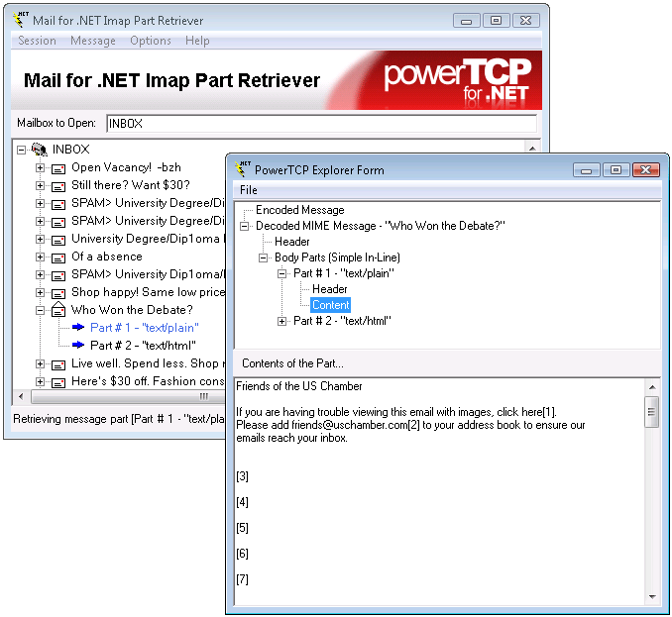This screenshot has width=672, height=617.
Task: Open the Options menu
Action: click(x=151, y=41)
